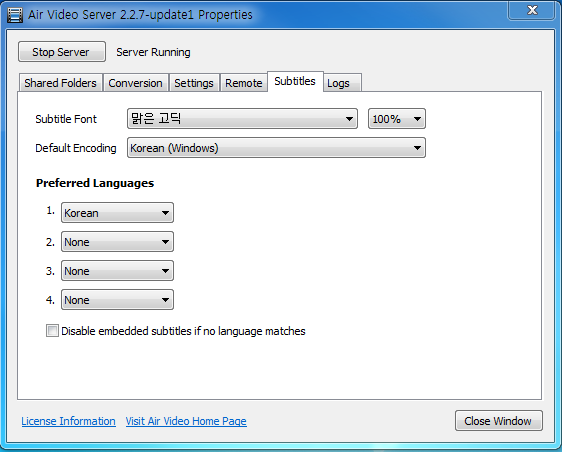Image resolution: width=562 pixels, height=452 pixels.
Task: Expand the Default Encoding dropdown
Action: click(x=276, y=148)
